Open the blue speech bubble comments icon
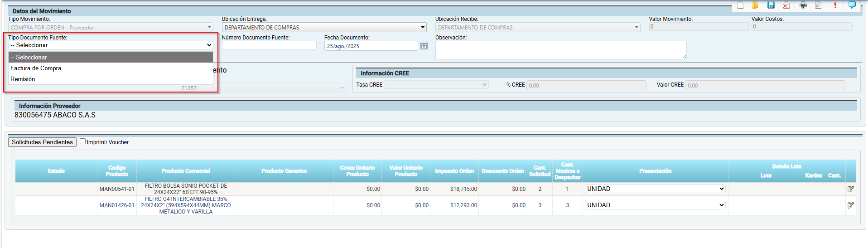 coord(852,5)
